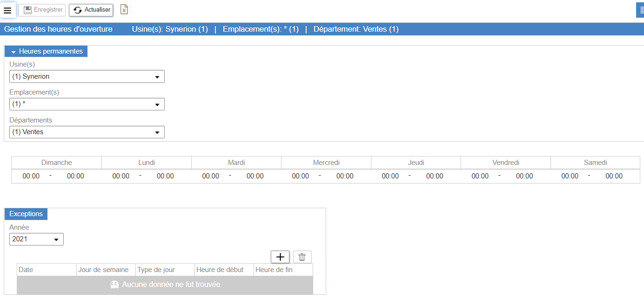The height and width of the screenshot is (300, 644).
Task: Open the Année 2021 dropdown
Action: pyautogui.click(x=36, y=239)
